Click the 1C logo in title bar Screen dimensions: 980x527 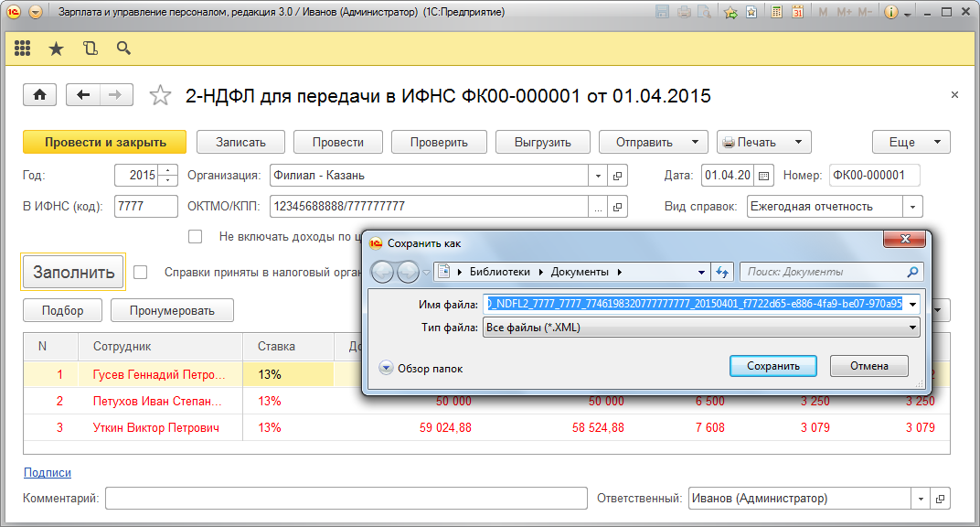point(14,12)
